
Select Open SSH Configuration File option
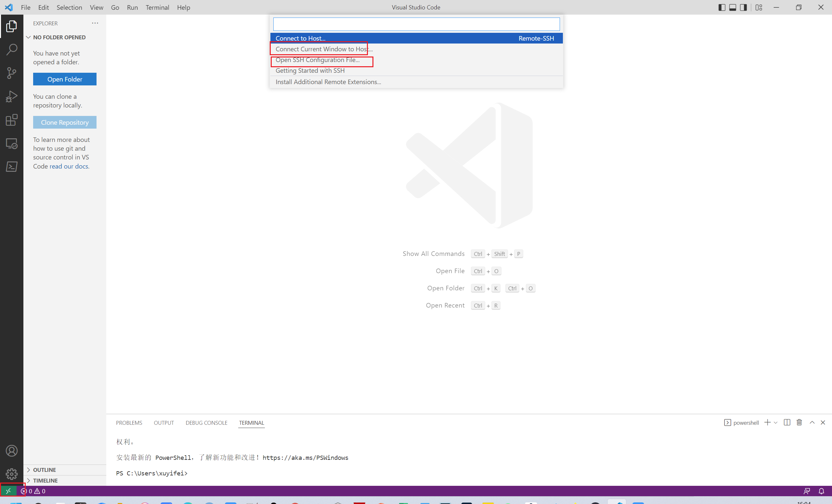click(x=318, y=60)
